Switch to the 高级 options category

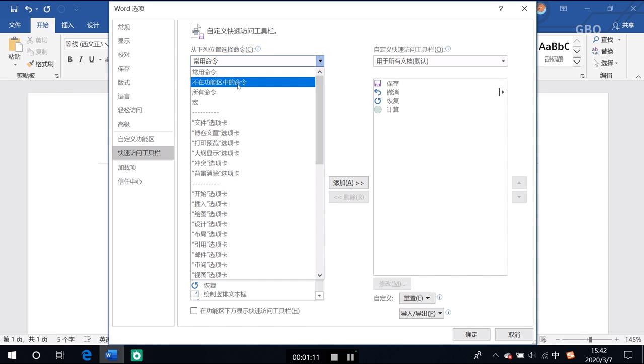[x=143, y=124]
